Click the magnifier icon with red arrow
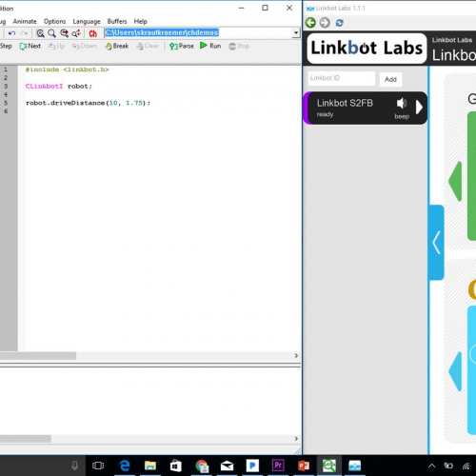The width and height of the screenshot is (476, 476). [x=65, y=33]
